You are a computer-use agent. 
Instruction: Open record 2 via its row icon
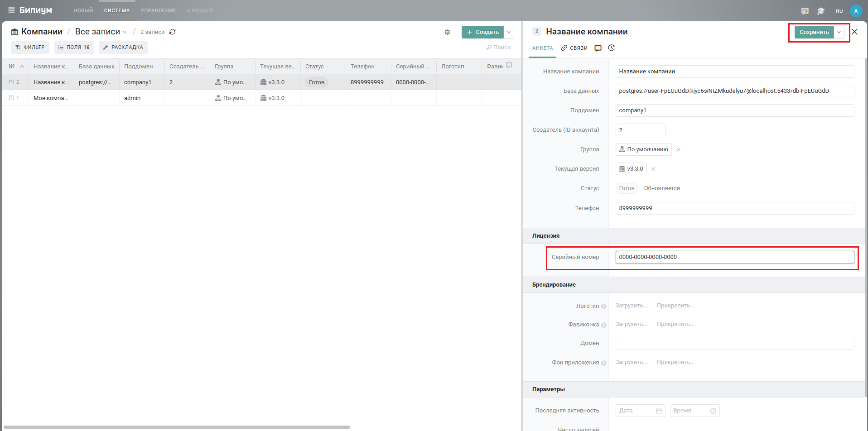point(11,82)
